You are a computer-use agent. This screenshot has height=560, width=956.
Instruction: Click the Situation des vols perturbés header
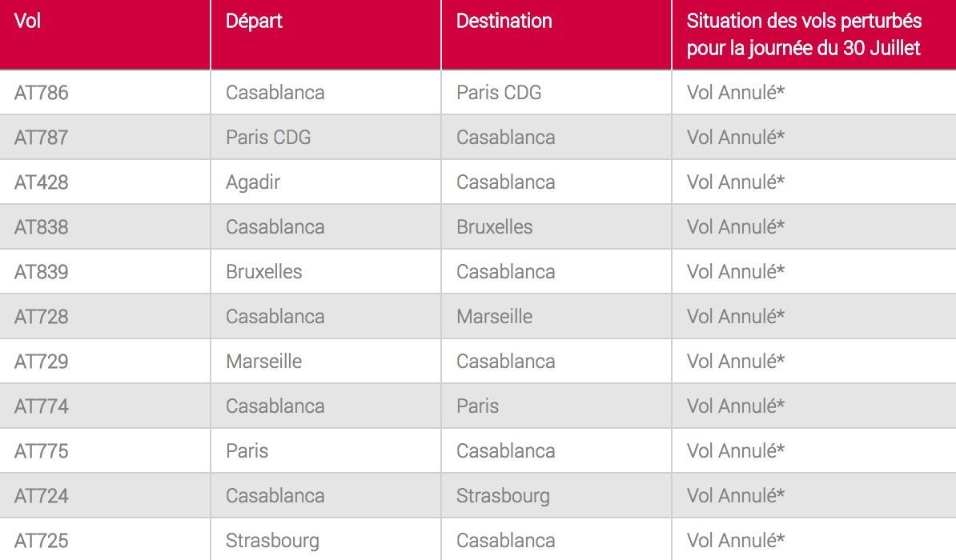pyautogui.click(x=804, y=34)
